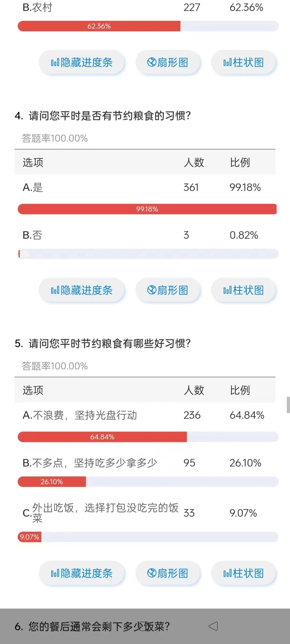The width and height of the screenshot is (290, 644).
Task: Click the 26.10% progress bar
Action: click(52, 482)
